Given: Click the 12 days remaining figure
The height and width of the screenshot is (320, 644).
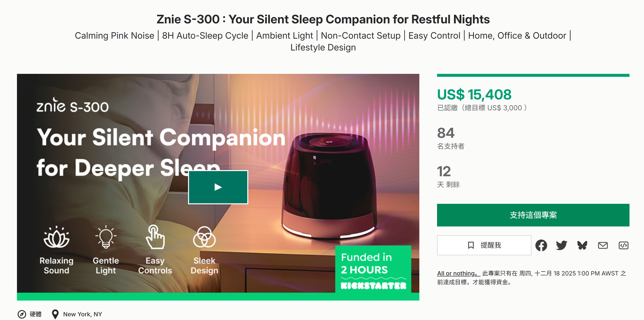Looking at the screenshot, I should [444, 172].
